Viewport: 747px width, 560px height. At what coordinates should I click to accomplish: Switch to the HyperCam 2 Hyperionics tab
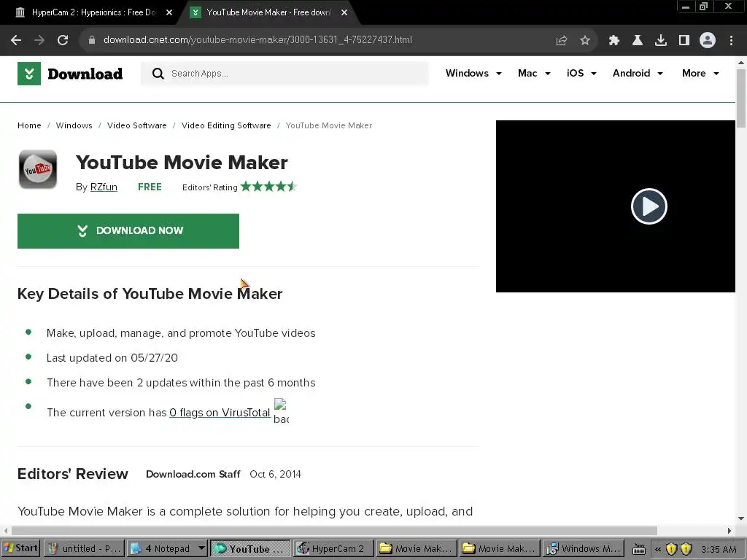tap(93, 13)
